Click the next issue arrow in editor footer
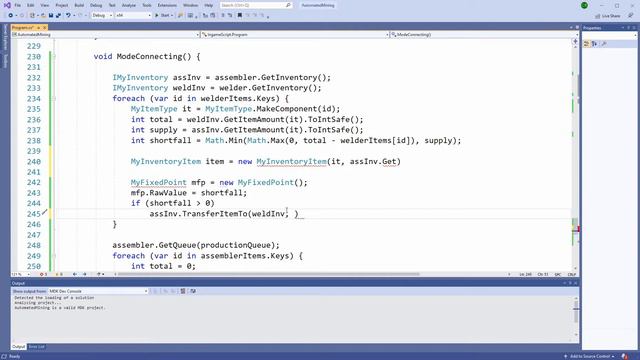 [x=84, y=274]
